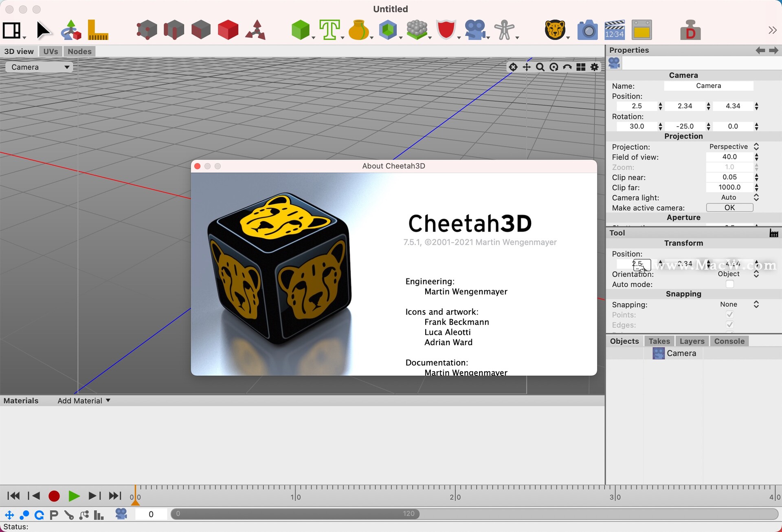This screenshot has height=532, width=782.
Task: Open the Console tab
Action: coord(729,341)
